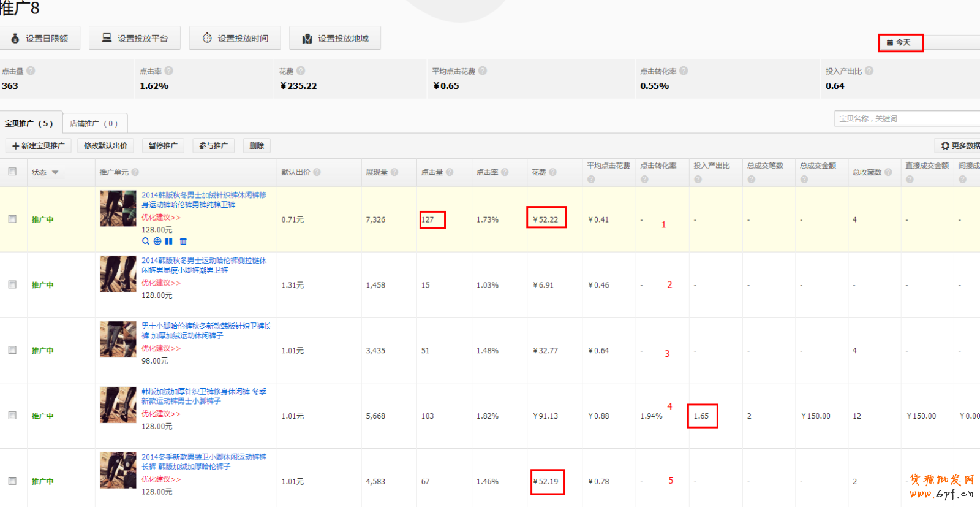Click the help icon beside 点击转化率 in the summary
The image size is (980, 507).
[x=684, y=71]
